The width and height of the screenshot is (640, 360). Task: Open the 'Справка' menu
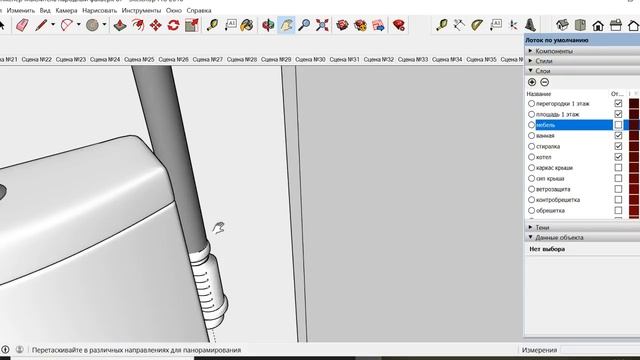point(199,10)
